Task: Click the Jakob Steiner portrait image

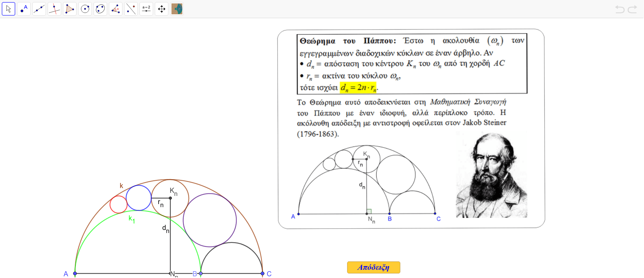Action: tap(492, 175)
